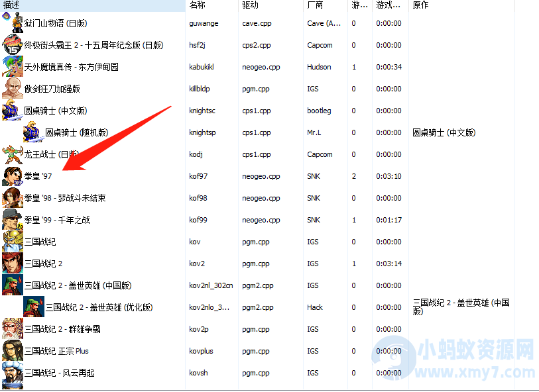This screenshot has height=392, width=539.
Task: Click the hsf2j name cell
Action: coord(197,45)
